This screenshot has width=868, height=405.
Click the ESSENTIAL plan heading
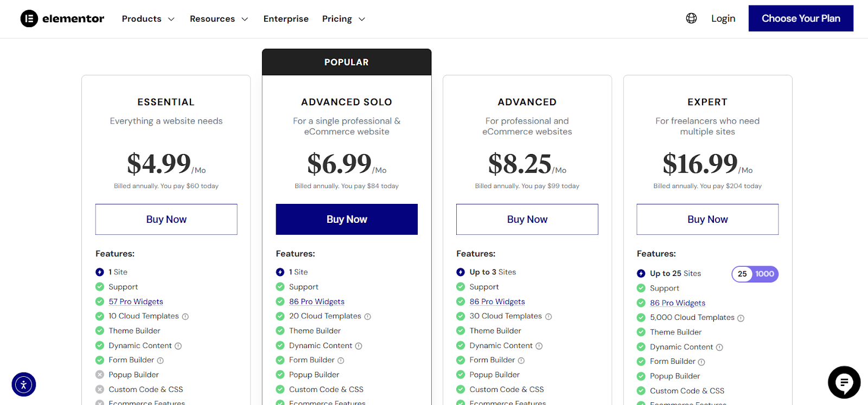click(x=166, y=102)
